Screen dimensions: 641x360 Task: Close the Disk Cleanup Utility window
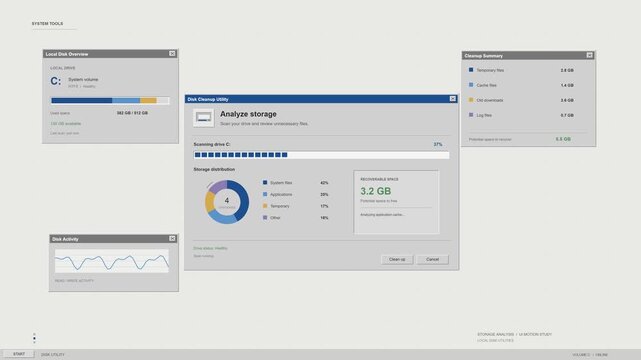coord(453,98)
